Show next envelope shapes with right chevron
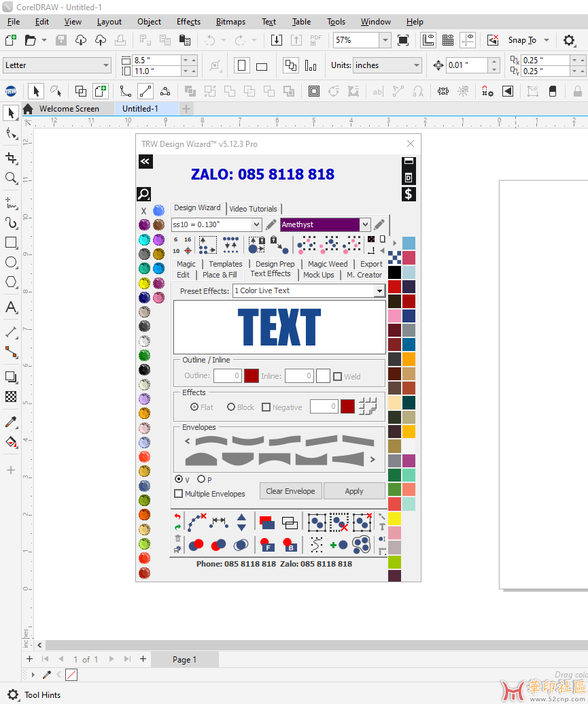 pyautogui.click(x=373, y=459)
